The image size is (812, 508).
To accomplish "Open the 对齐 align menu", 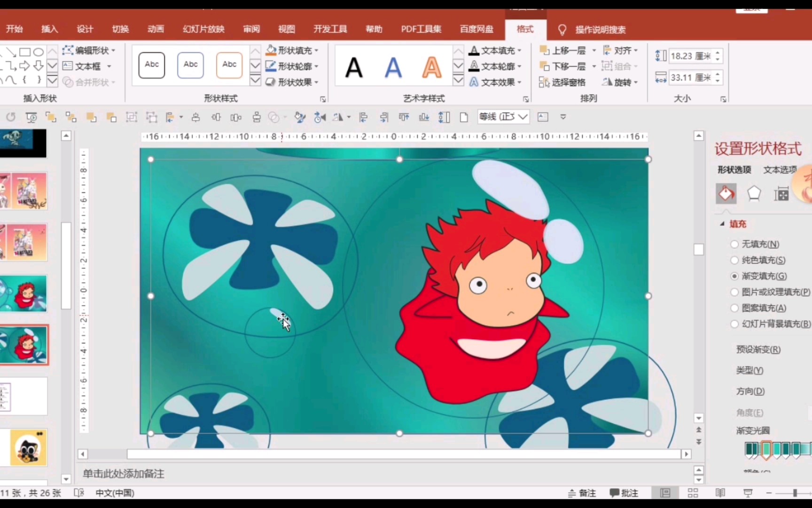I will (x=620, y=50).
